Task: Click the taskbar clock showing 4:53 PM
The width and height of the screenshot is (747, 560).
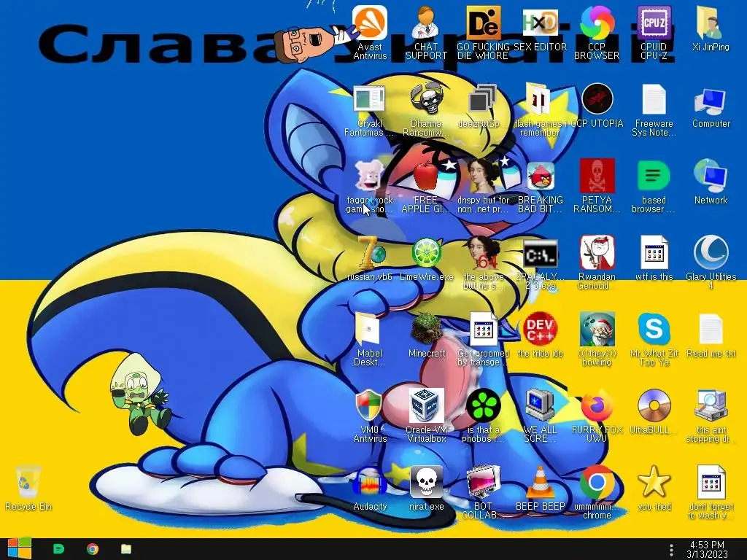Action: (x=707, y=550)
